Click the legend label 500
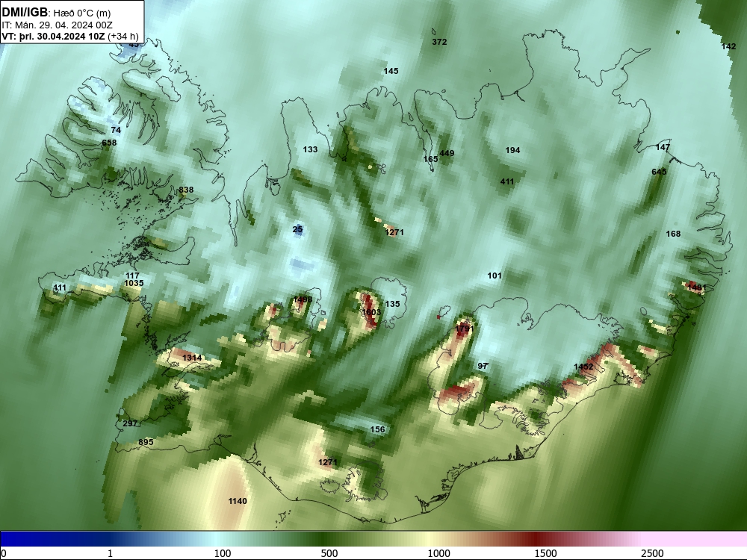Image resolution: width=747 pixels, height=560 pixels. pyautogui.click(x=329, y=553)
